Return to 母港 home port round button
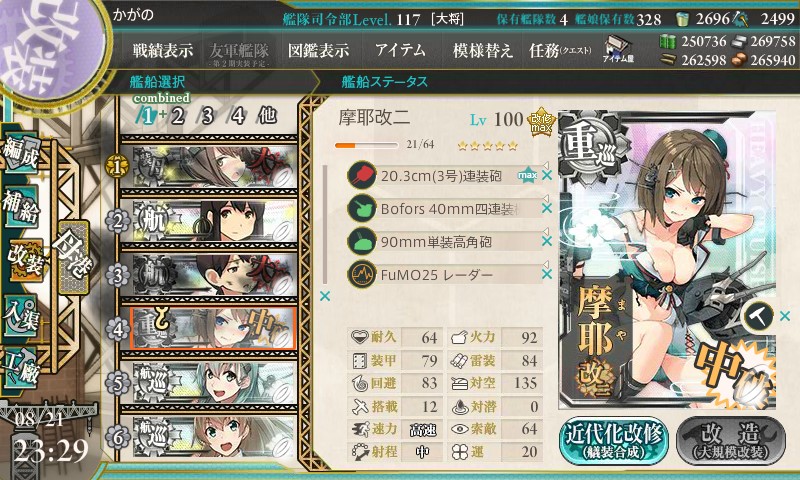The height and width of the screenshot is (480, 800). pos(74,257)
